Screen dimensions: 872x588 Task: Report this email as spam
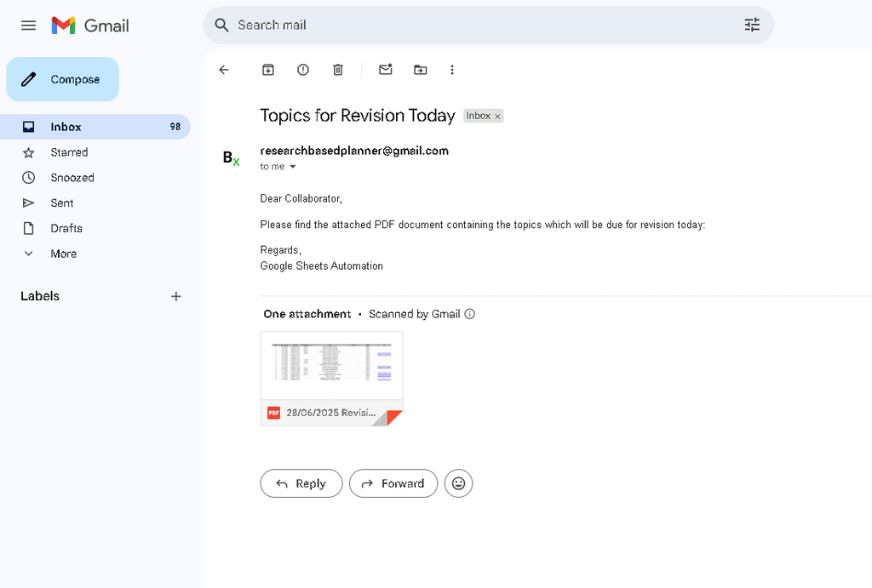(303, 70)
